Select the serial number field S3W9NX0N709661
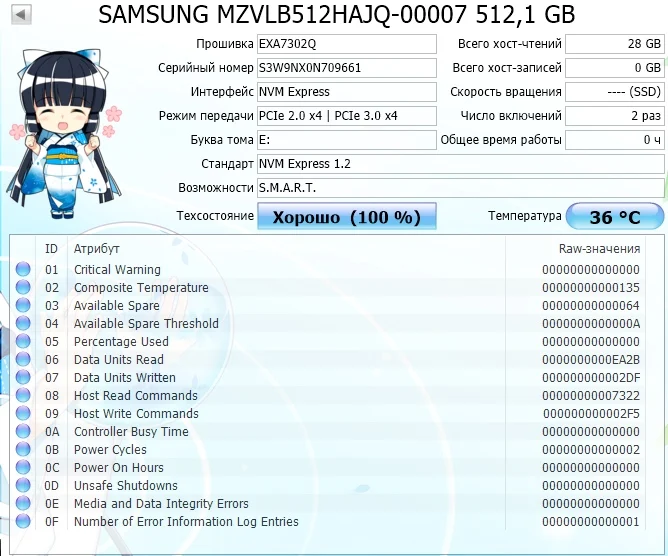 (x=347, y=68)
